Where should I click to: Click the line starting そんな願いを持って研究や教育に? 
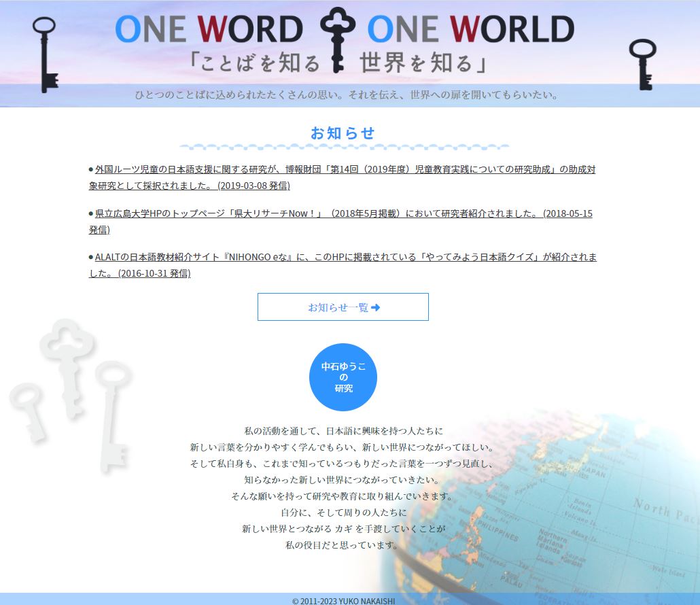tap(343, 496)
